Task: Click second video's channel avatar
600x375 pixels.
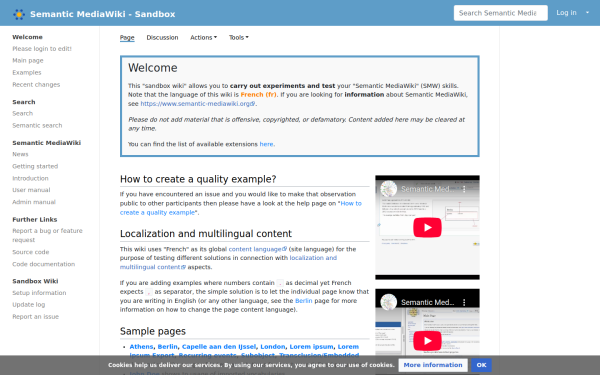Action: (388, 302)
